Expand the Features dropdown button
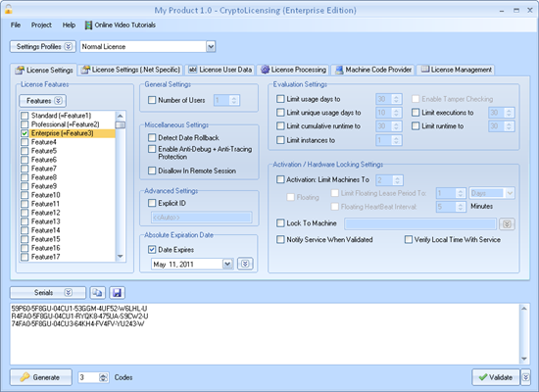Image resolution: width=539 pixels, height=392 pixels. (x=43, y=101)
